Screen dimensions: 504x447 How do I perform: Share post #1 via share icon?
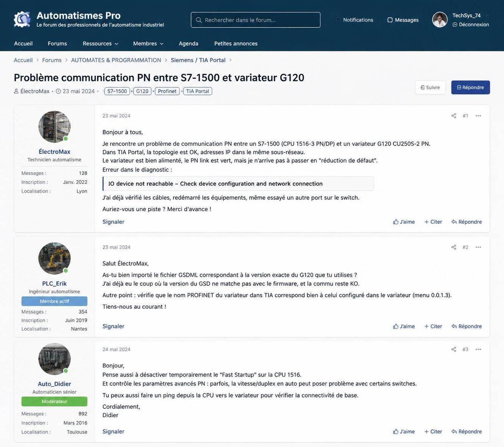pyautogui.click(x=454, y=116)
